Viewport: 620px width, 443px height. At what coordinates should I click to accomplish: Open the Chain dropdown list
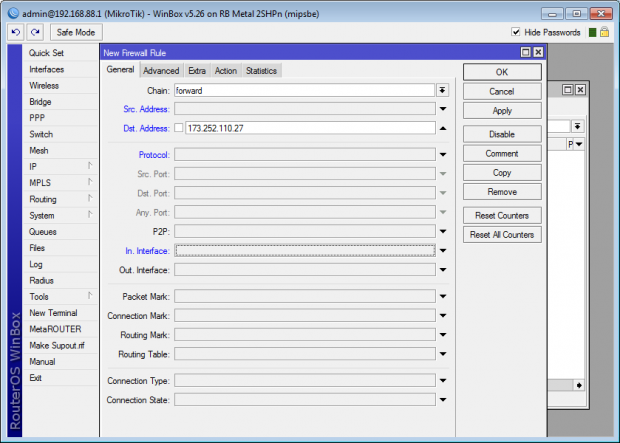tap(442, 91)
